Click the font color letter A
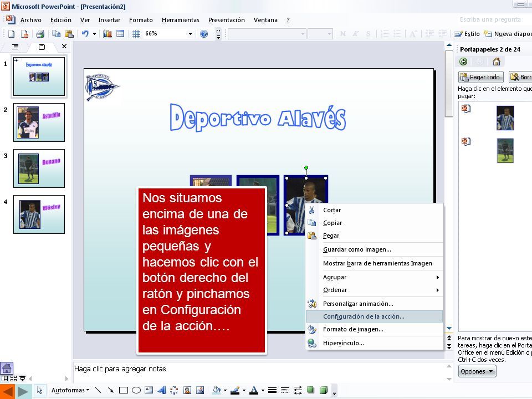The width and height of the screenshot is (532, 399). pos(254,390)
